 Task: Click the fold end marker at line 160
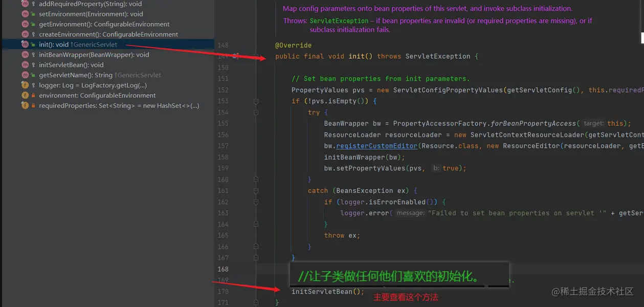click(x=256, y=180)
